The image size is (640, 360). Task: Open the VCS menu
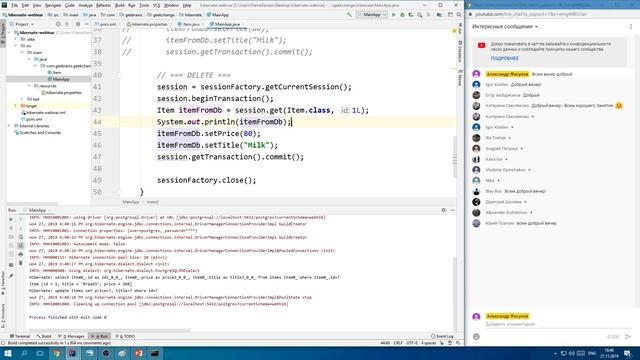[x=156, y=5]
